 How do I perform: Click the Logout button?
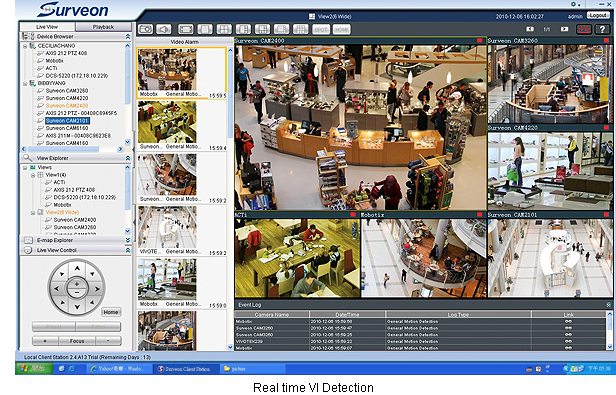pyautogui.click(x=598, y=15)
